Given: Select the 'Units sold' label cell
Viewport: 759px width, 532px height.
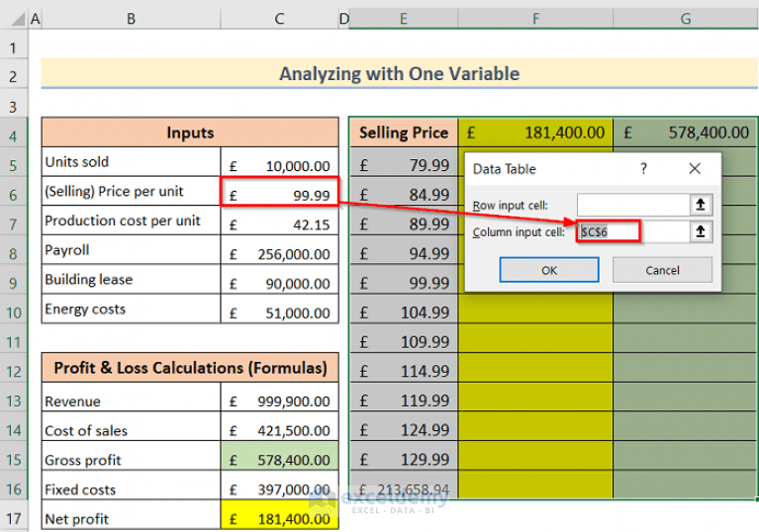Looking at the screenshot, I should pyautogui.click(x=132, y=161).
